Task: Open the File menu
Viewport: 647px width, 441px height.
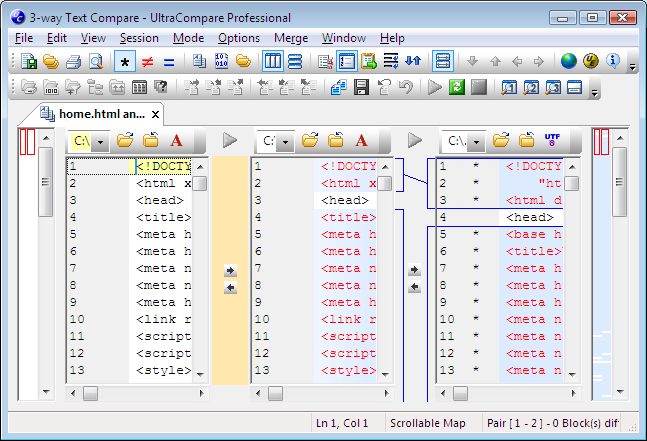Action: [24, 38]
